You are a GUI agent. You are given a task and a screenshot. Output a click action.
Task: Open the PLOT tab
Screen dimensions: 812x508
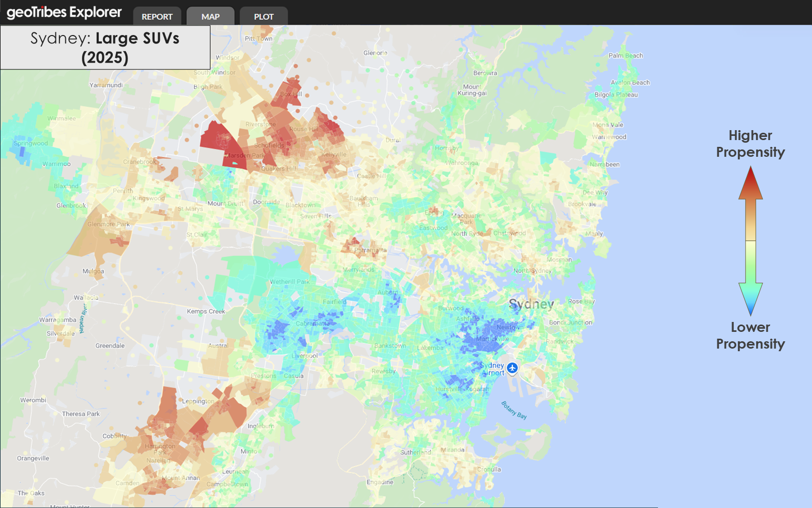click(264, 16)
